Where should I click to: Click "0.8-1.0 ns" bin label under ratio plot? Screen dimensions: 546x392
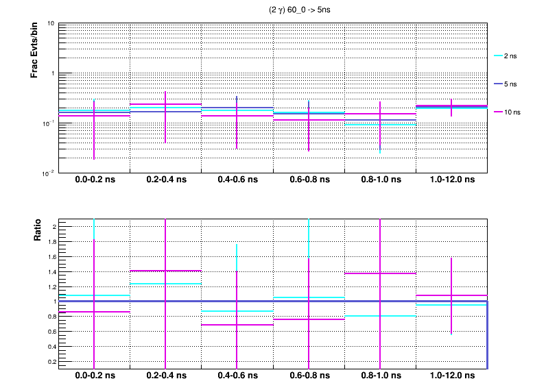pyautogui.click(x=379, y=376)
